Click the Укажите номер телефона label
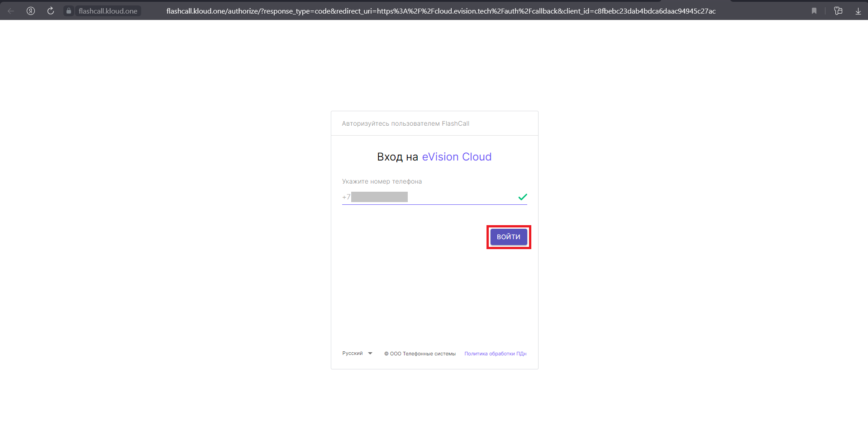The width and height of the screenshot is (868, 444). click(x=382, y=181)
